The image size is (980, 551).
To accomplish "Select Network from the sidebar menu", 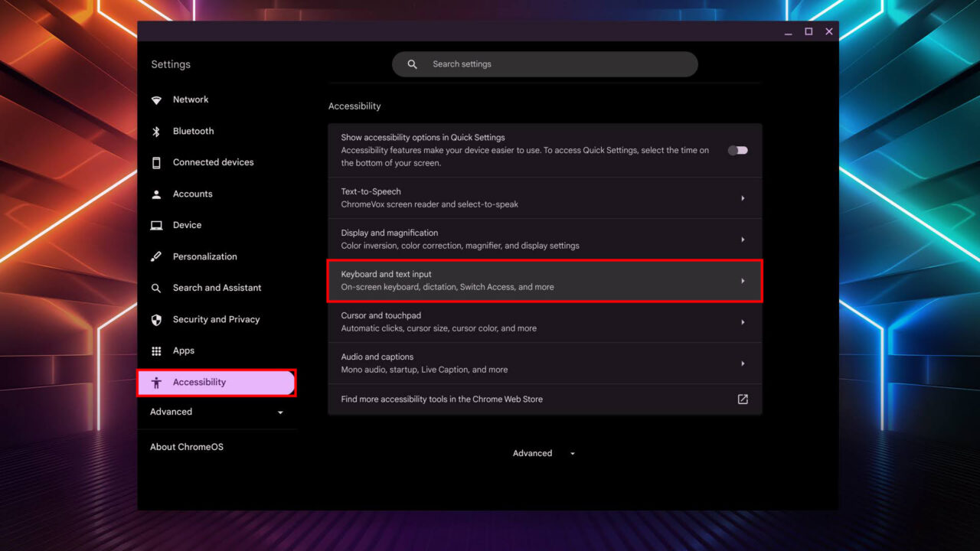I will pos(190,99).
